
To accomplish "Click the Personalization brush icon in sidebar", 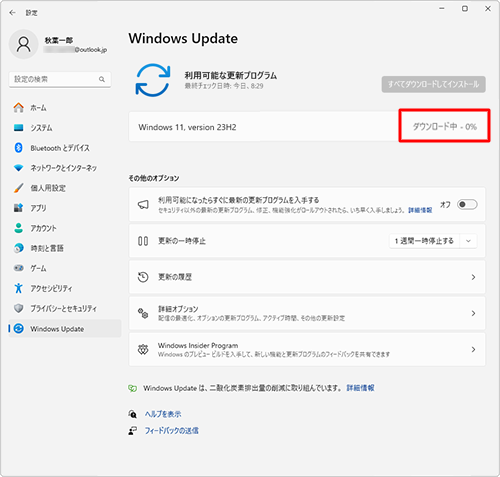I will tap(19, 188).
